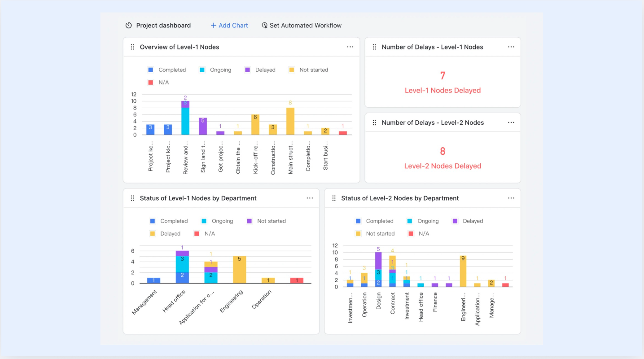Toggle Completed legend in Overview of Level-1 Nodes
Image resolution: width=644 pixels, height=359 pixels.
point(167,70)
